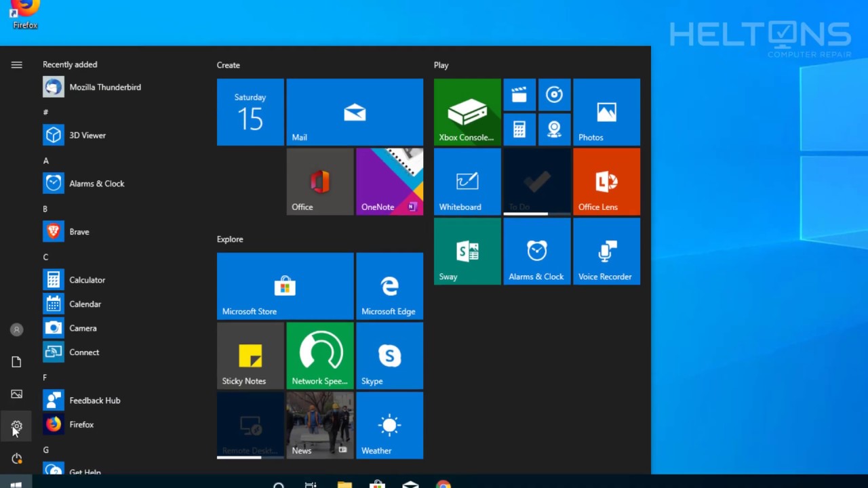This screenshot has height=488, width=868.
Task: Launch the Microsoft Edge tile
Action: point(389,286)
